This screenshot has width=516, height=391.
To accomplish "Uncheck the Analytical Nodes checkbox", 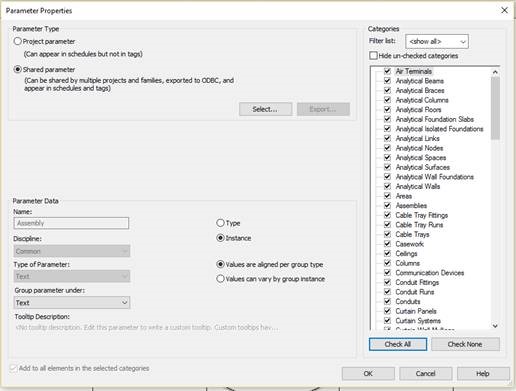I will click(387, 148).
